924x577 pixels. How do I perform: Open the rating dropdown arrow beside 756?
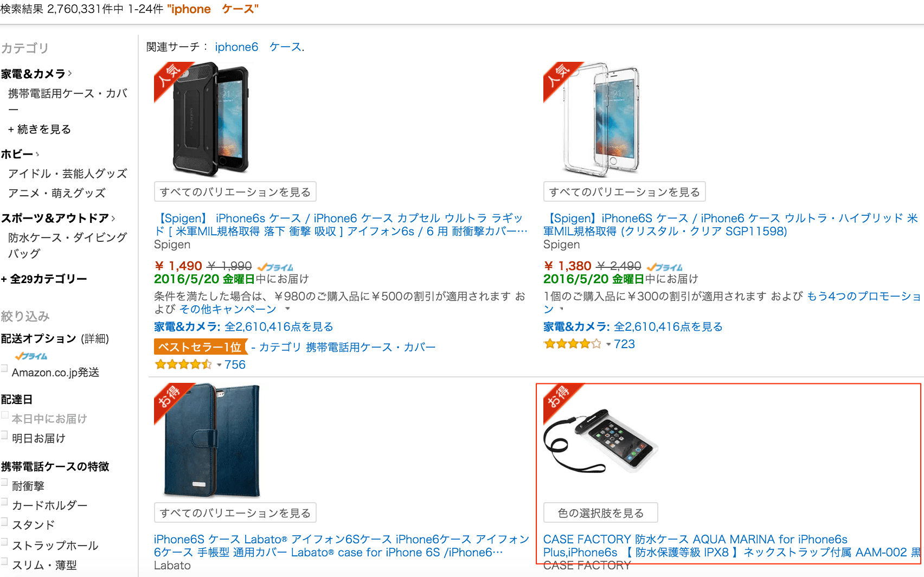pos(219,365)
